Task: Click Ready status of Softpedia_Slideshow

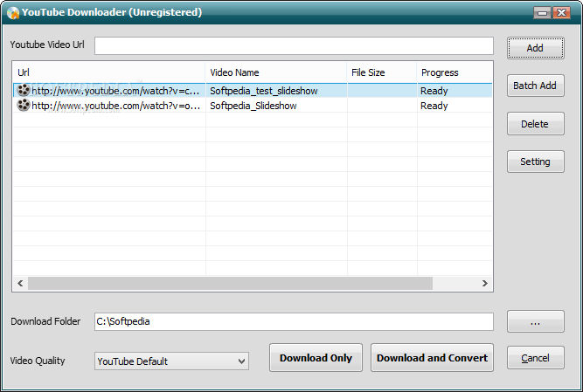Action: click(x=434, y=106)
